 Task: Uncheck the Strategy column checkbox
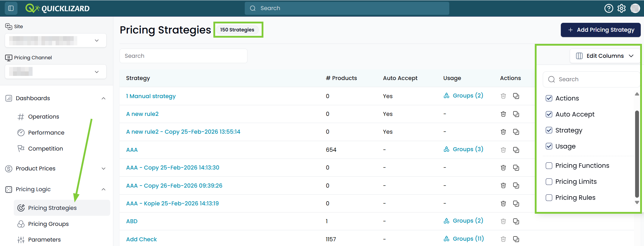point(549,130)
